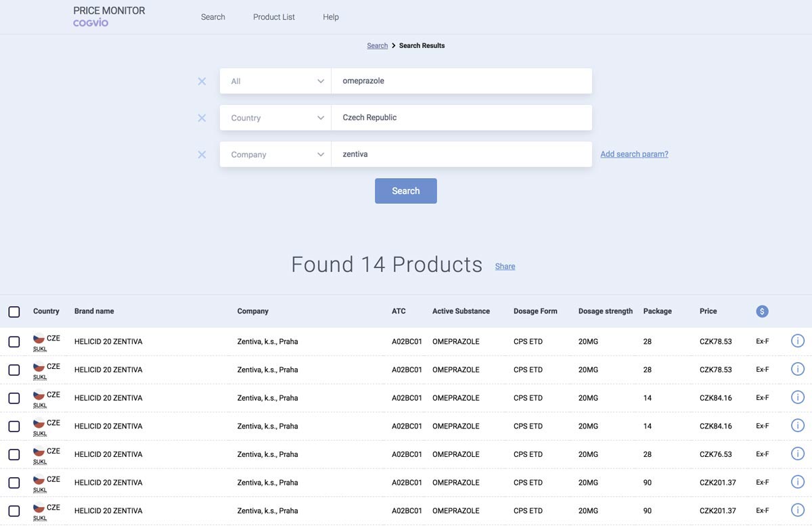Image resolution: width=812 pixels, height=528 pixels.
Task: Remove the Company search parameter with X
Action: click(x=202, y=154)
